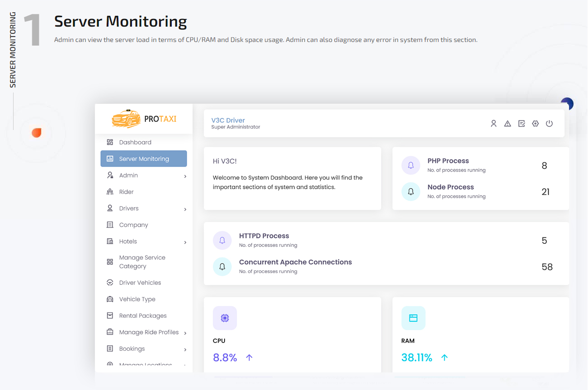Click the Hi V3C! greeting
This screenshot has height=390, width=588.
click(225, 161)
